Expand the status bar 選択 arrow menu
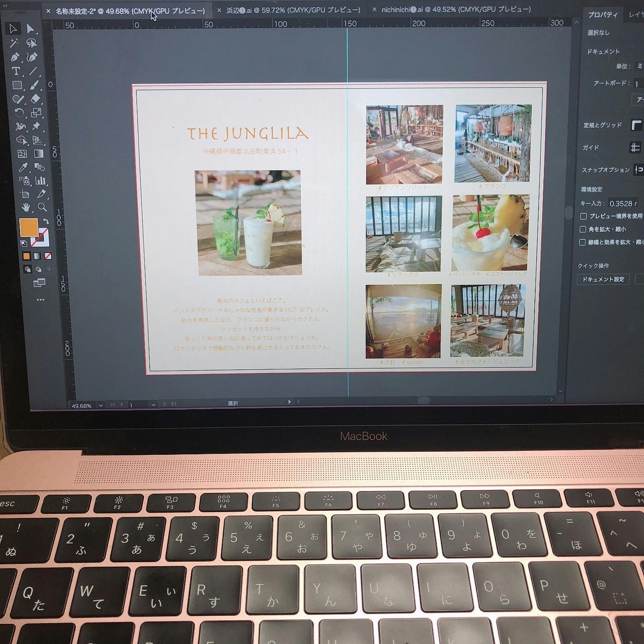Viewport: 644px width, 644px height. click(x=289, y=402)
